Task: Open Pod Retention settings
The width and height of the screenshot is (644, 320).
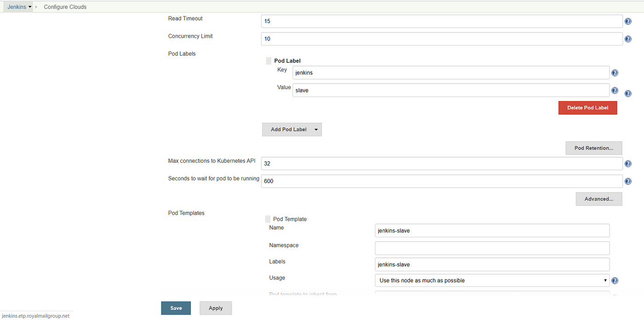Action: pos(593,148)
